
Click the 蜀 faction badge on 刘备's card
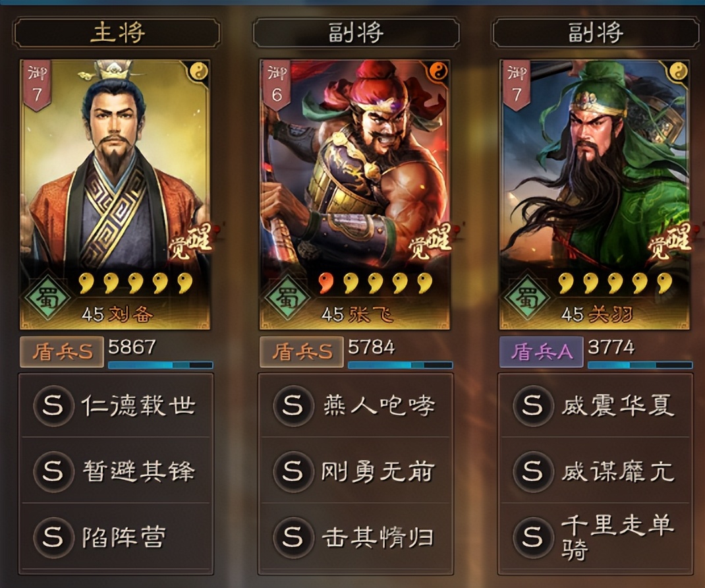coord(47,298)
